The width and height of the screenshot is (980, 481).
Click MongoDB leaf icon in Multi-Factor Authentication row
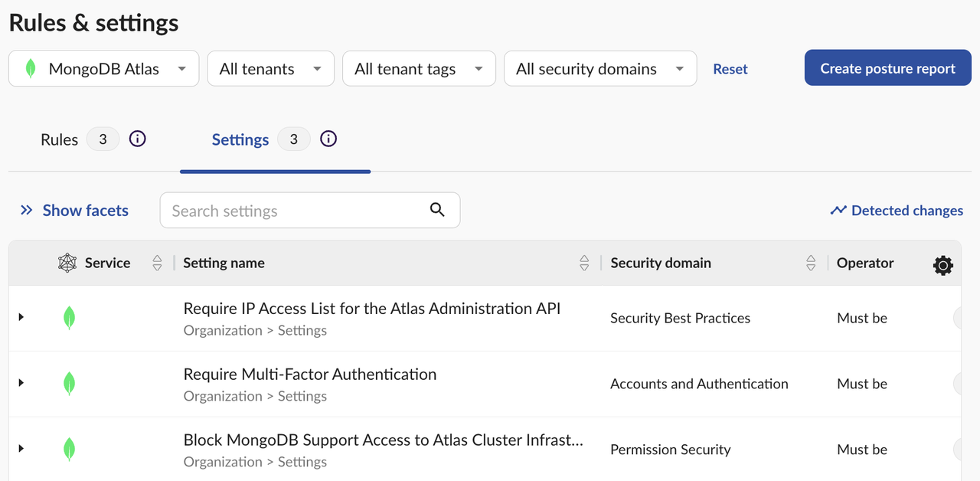(69, 383)
